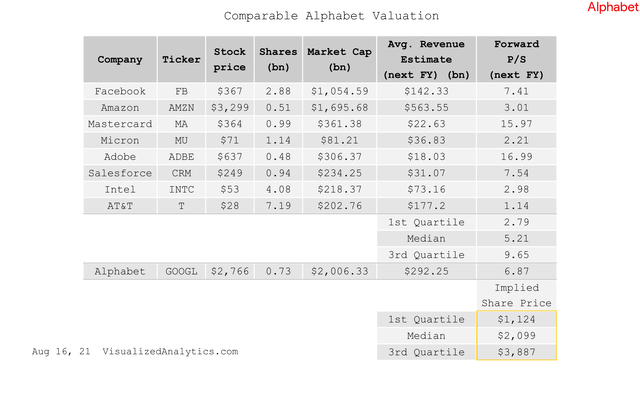Click AT&T revenue estimate $177.2
The height and width of the screenshot is (396, 640).
click(426, 206)
